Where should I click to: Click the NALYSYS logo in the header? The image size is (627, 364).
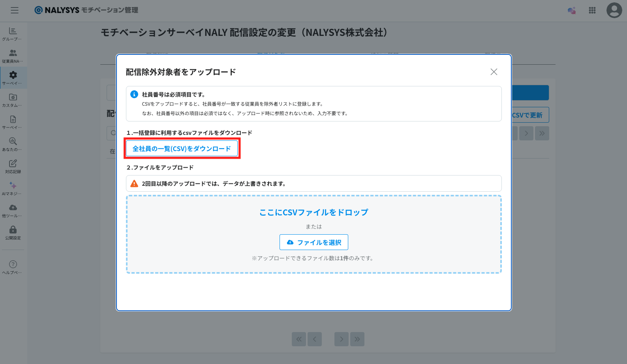pos(86,10)
